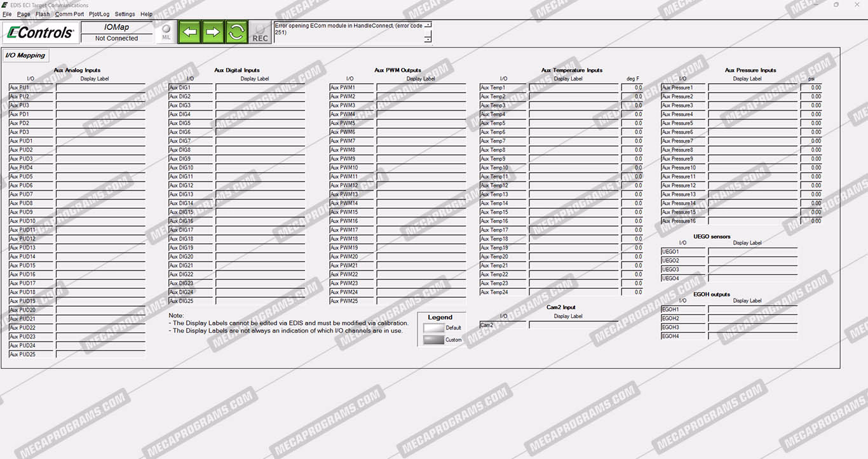Click the Aux PU1 display label field
The height and width of the screenshot is (459, 868).
click(100, 88)
